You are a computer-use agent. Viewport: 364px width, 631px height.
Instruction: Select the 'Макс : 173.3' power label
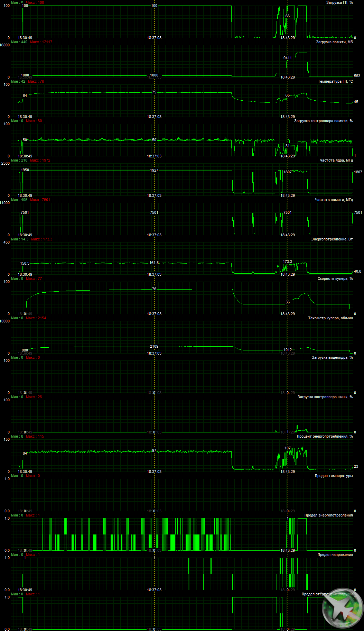tap(42, 239)
